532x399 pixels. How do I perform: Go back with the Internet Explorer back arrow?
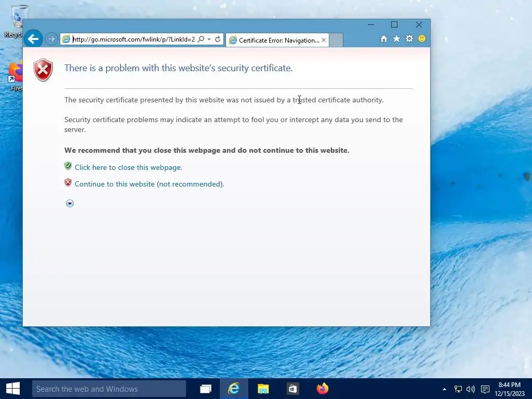[33, 39]
